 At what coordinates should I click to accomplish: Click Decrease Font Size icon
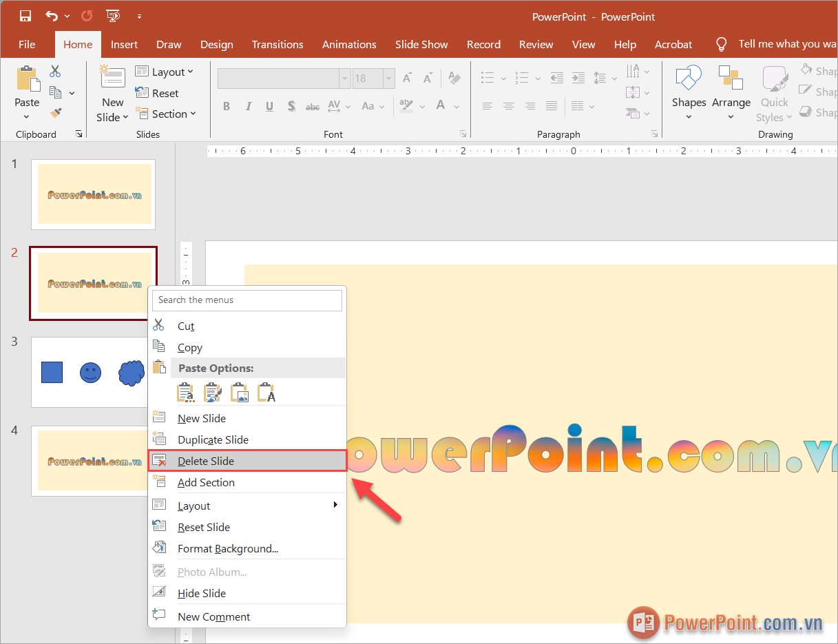[428, 78]
